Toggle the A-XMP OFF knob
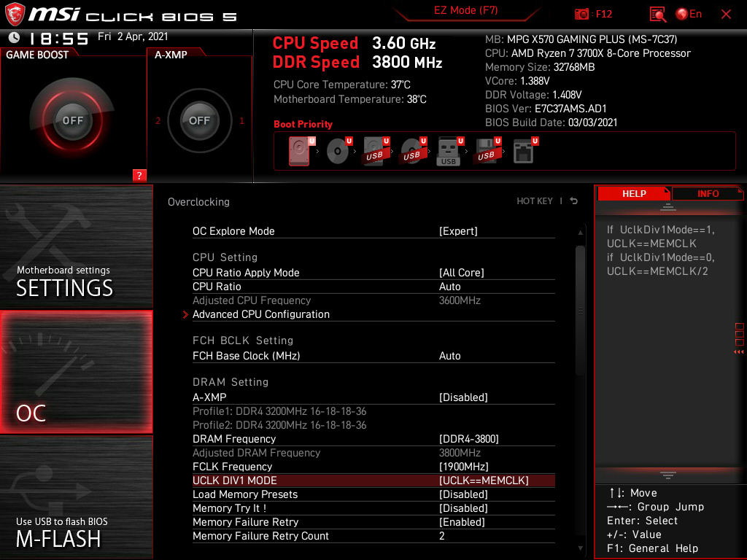The height and width of the screenshot is (560, 747). 199,121
